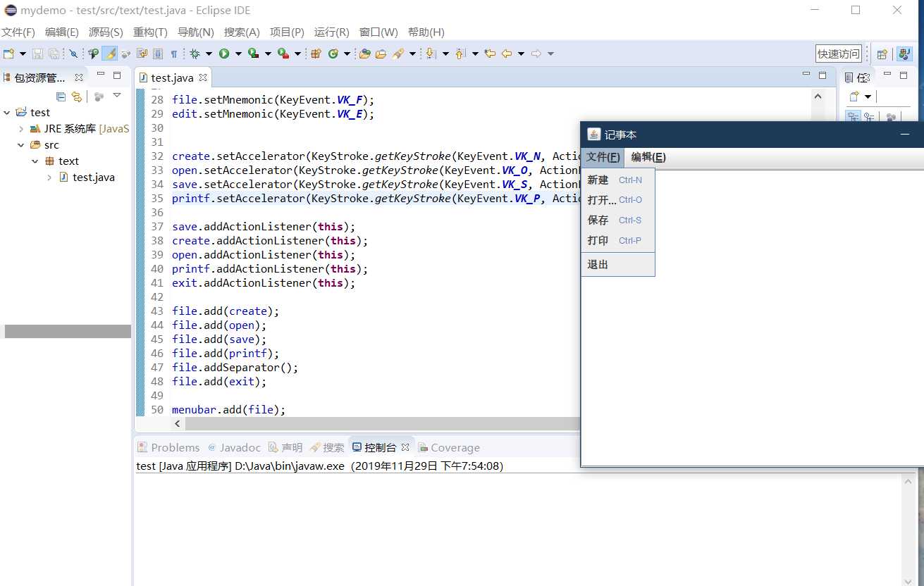Go to Next Annotation arrow icon

(x=430, y=54)
